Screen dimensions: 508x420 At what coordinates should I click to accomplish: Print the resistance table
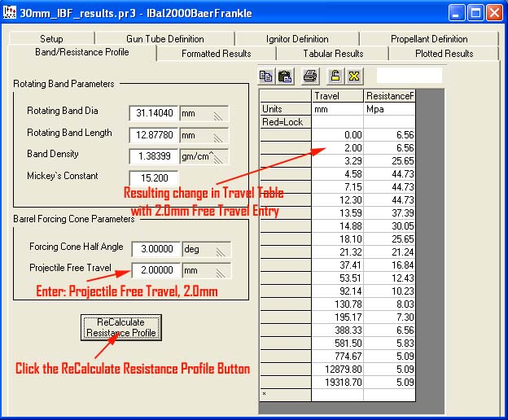(x=309, y=77)
